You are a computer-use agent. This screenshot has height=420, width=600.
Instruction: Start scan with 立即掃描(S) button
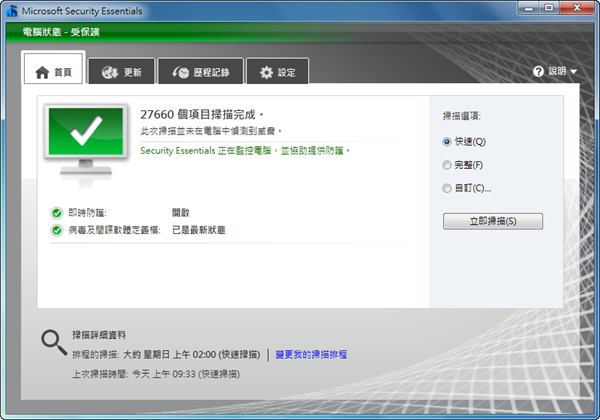click(x=493, y=221)
